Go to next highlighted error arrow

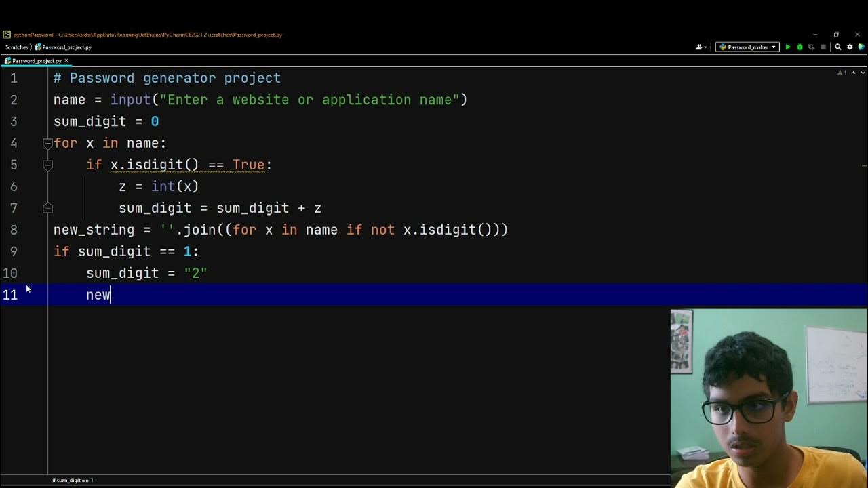[863, 73]
